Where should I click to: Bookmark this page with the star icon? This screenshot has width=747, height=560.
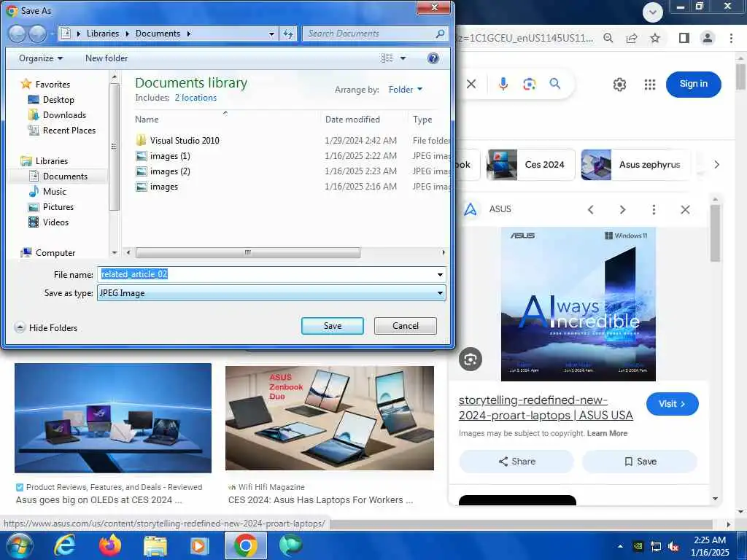click(x=655, y=38)
